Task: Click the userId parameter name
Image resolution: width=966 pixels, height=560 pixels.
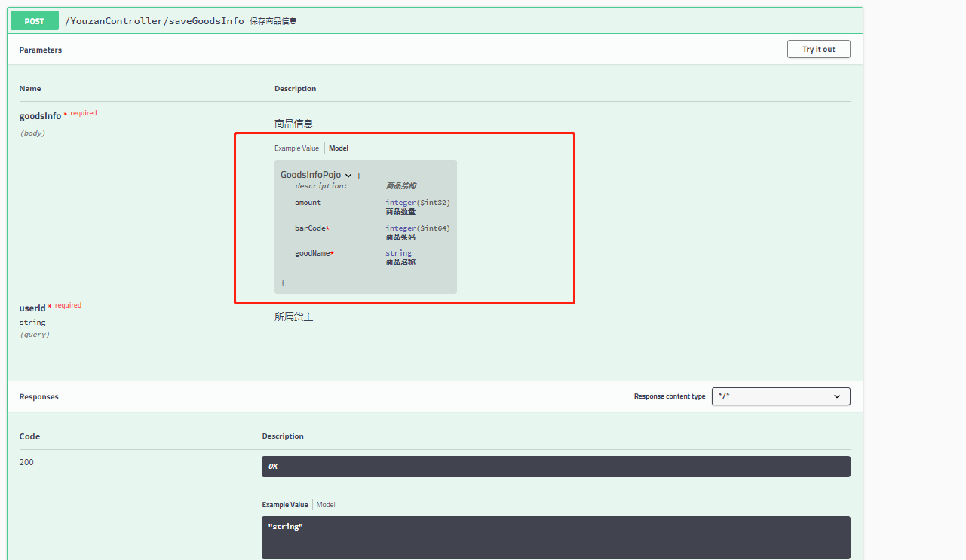Action: coord(32,308)
